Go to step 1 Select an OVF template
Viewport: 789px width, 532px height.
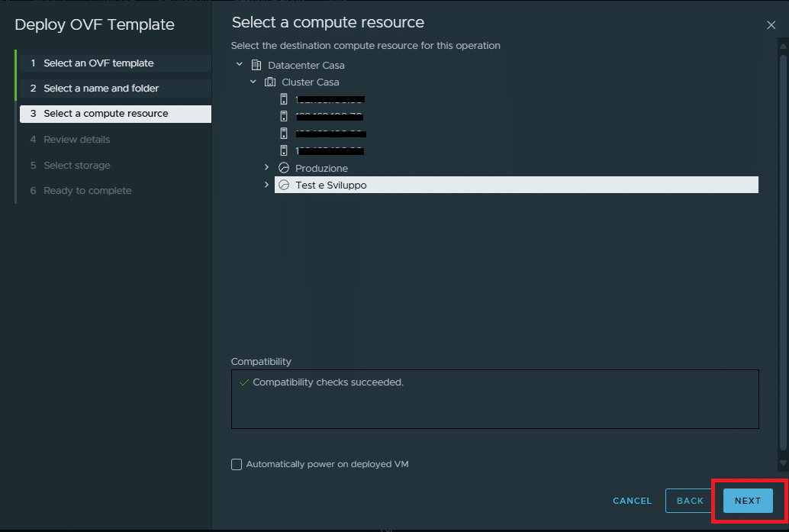(x=98, y=63)
